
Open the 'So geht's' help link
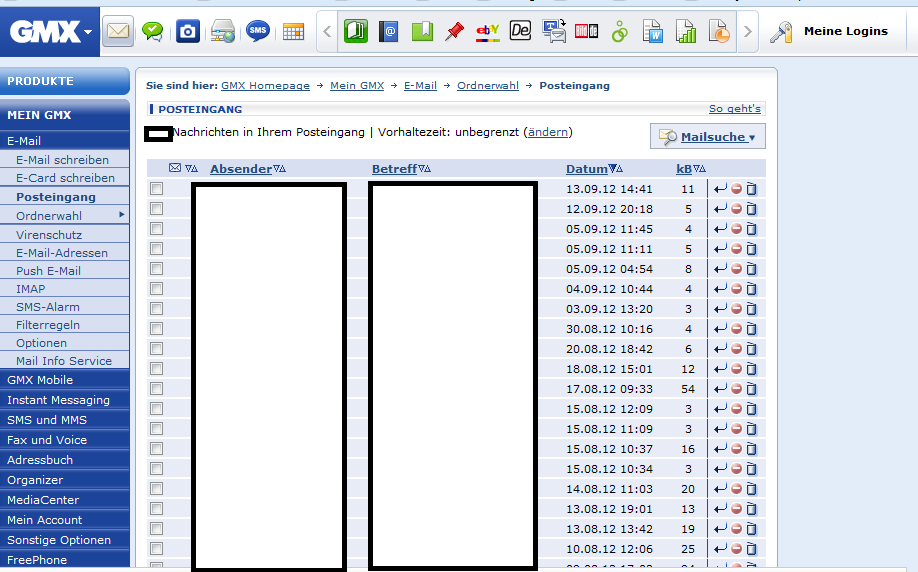point(734,109)
